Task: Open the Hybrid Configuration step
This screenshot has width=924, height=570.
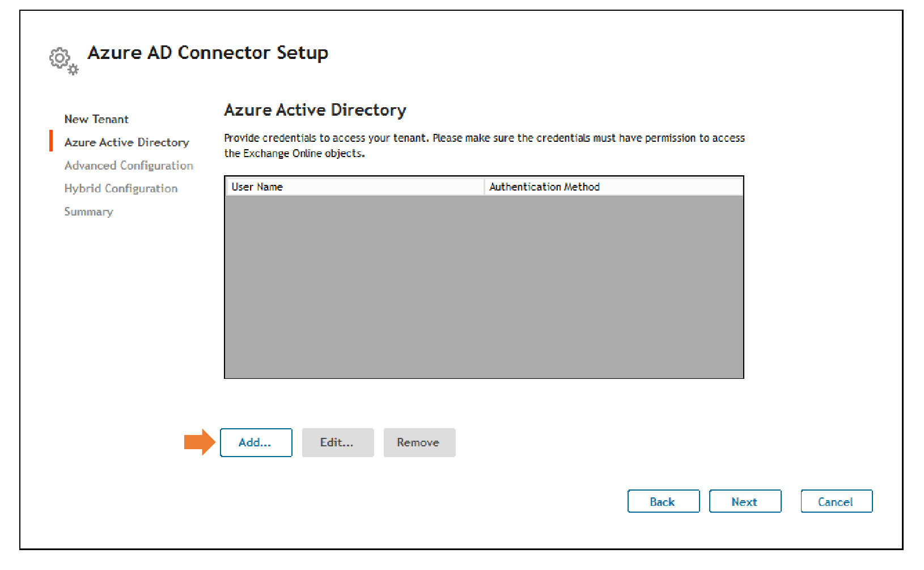Action: [x=121, y=188]
